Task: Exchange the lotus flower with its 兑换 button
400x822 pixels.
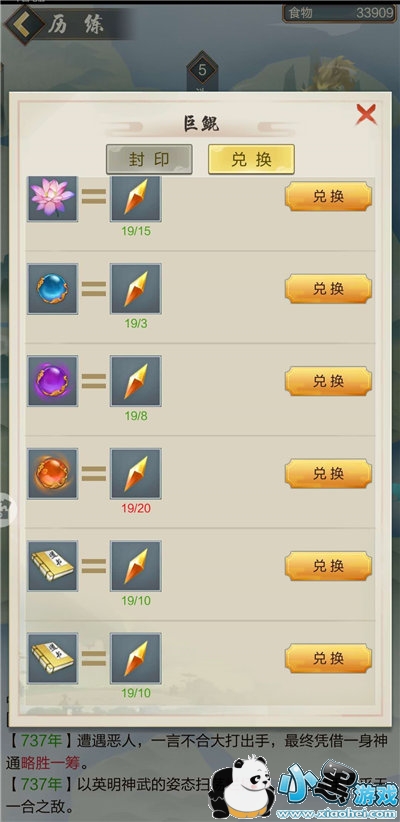Action: click(328, 197)
